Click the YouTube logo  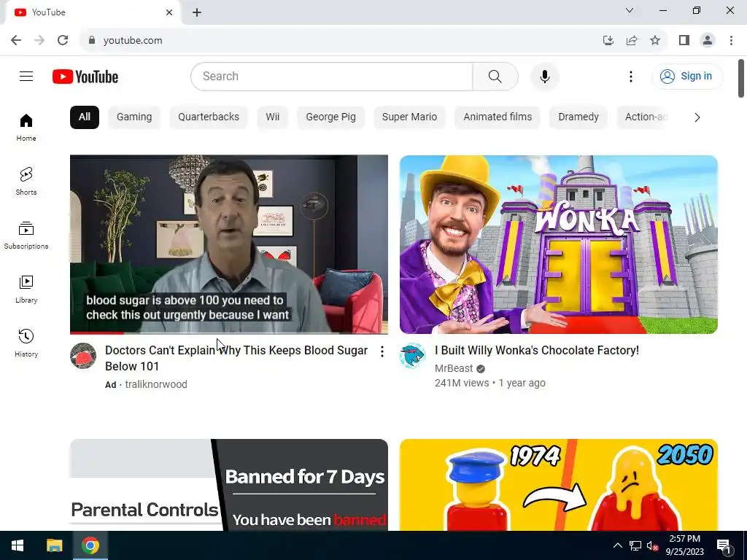click(85, 77)
